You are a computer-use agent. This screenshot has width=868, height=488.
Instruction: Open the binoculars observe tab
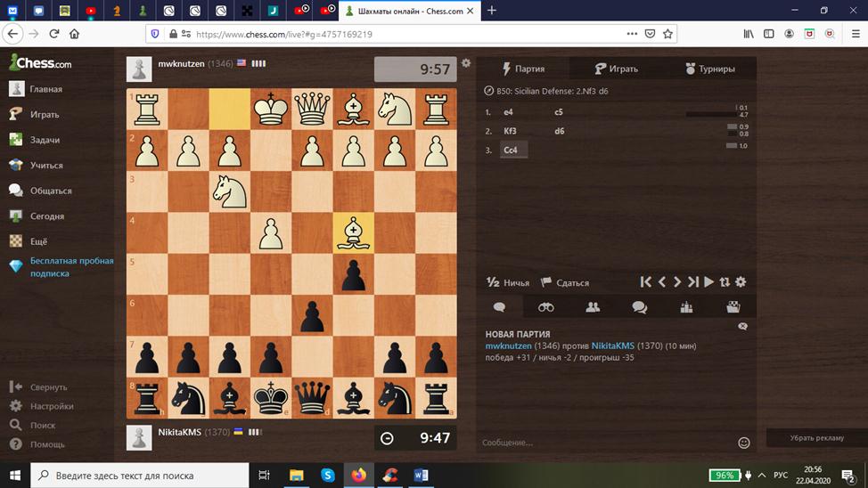(545, 307)
